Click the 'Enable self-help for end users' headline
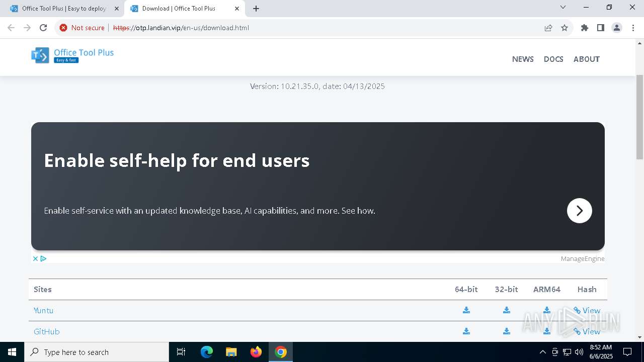This screenshot has width=644, height=362. point(177,160)
